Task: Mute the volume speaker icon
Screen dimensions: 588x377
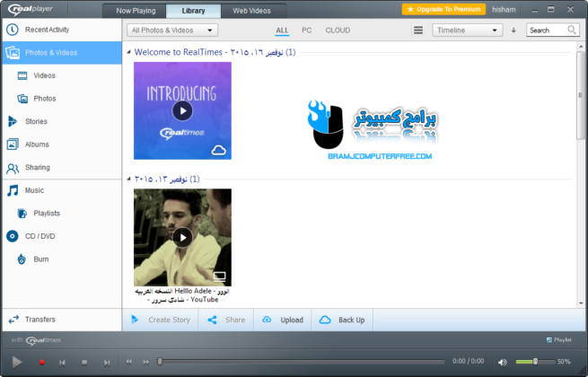Action: (x=503, y=362)
